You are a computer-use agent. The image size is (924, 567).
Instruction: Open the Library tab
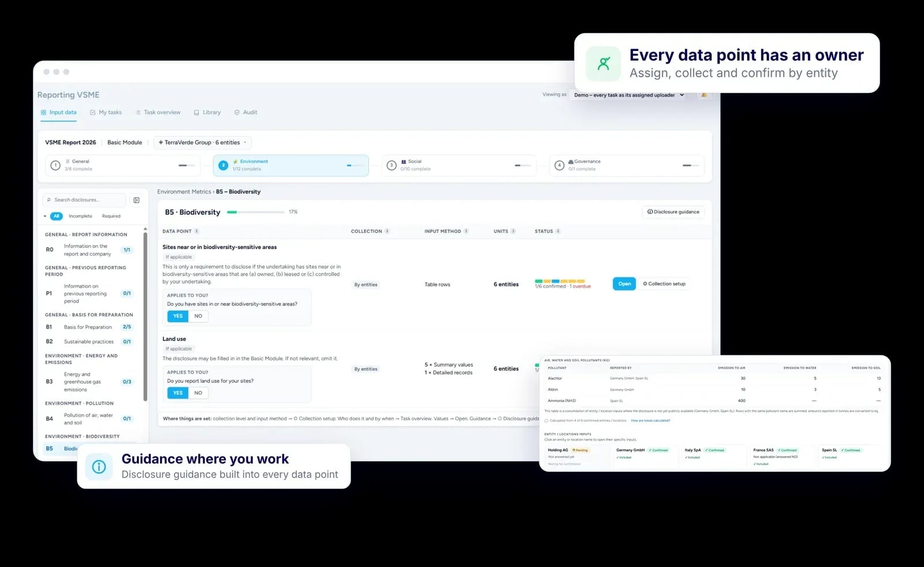pyautogui.click(x=207, y=112)
